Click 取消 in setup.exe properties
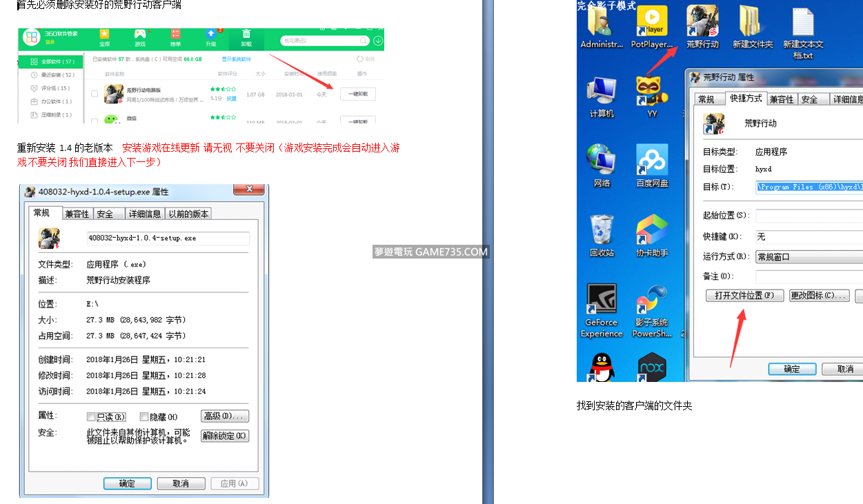Viewport: 863px width, 504px height. pos(181,483)
